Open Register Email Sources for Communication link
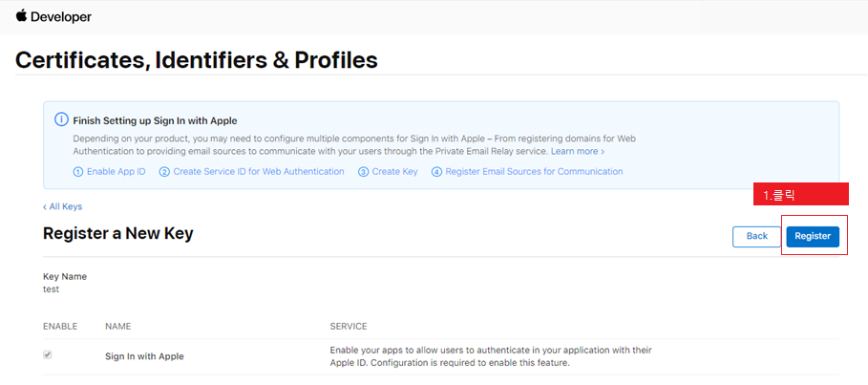Screen dimensions: 868x385 (x=527, y=172)
